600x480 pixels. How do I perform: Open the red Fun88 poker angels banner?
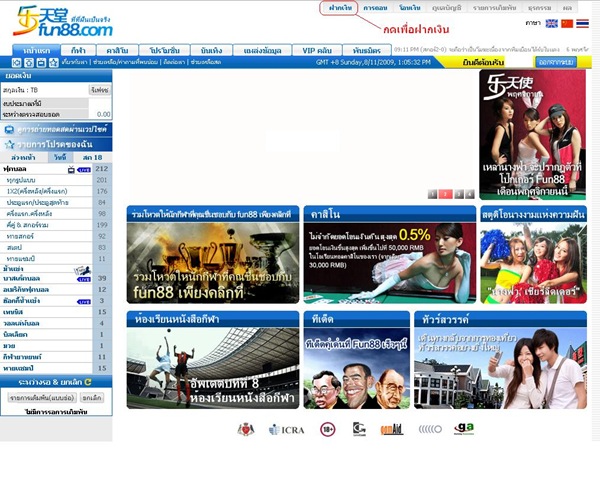(532, 134)
